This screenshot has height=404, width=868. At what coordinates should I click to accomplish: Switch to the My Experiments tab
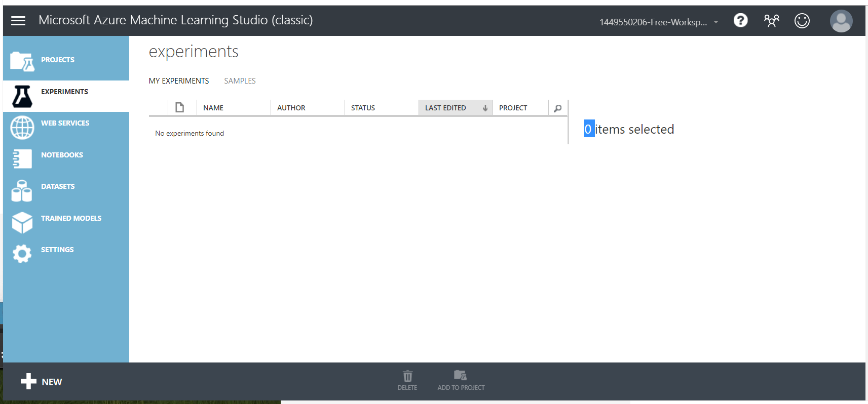click(179, 81)
